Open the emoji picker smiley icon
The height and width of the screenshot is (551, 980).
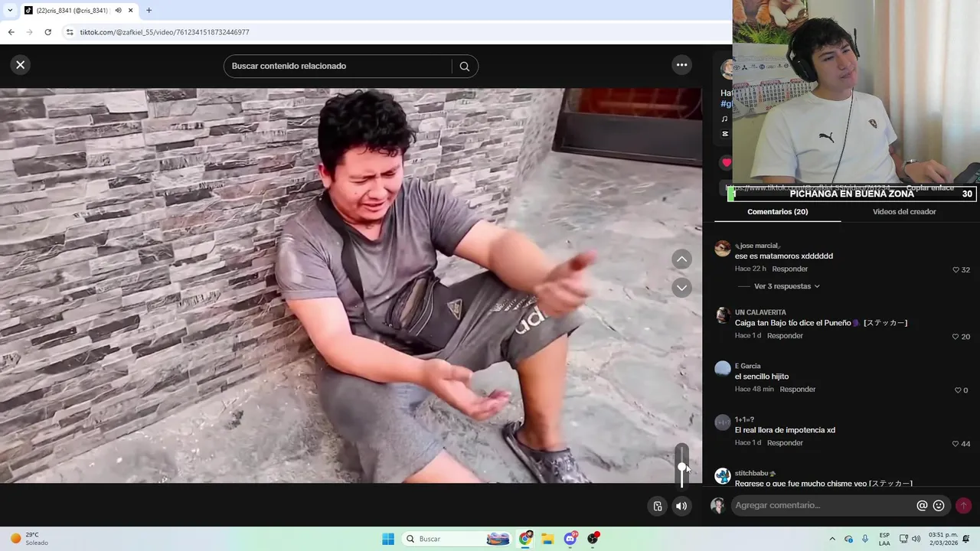(939, 506)
